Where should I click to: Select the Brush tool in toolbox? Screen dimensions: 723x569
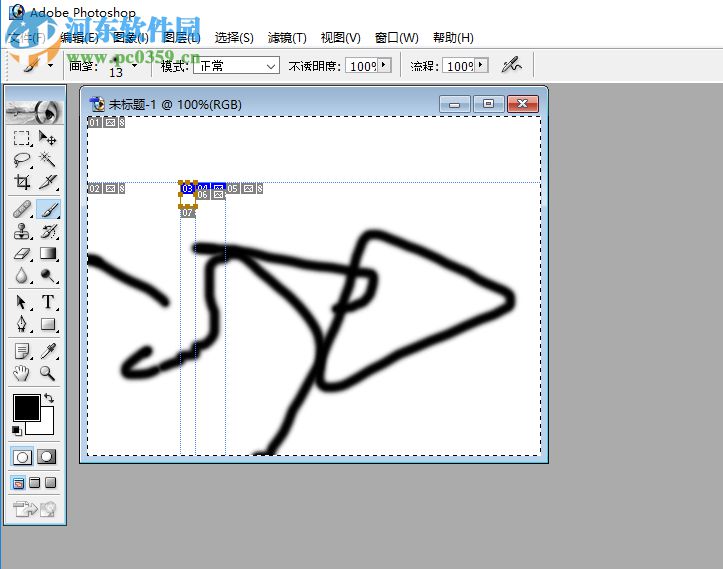47,209
